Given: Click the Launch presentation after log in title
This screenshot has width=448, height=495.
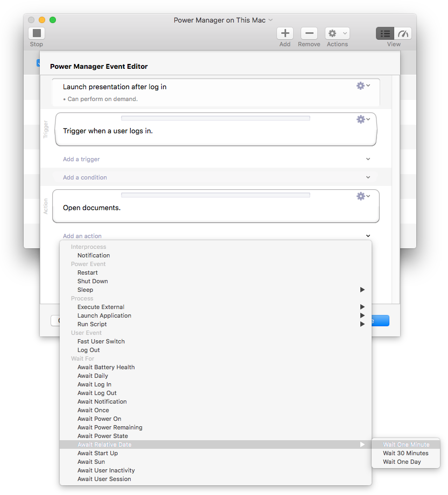Looking at the screenshot, I should (x=115, y=87).
